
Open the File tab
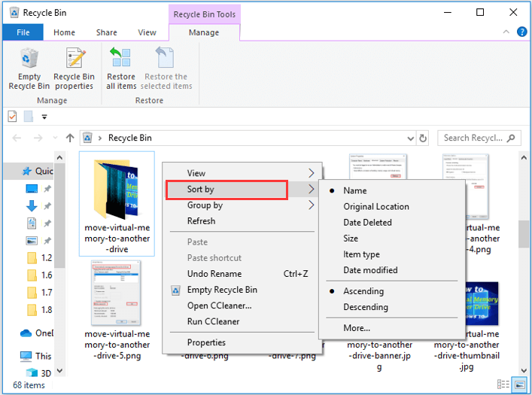(23, 32)
